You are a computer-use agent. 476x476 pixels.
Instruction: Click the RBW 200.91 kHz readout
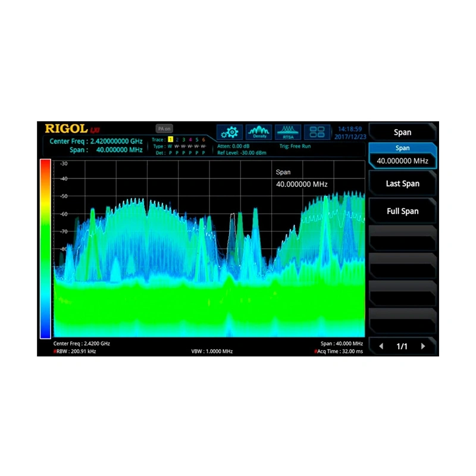(76, 352)
